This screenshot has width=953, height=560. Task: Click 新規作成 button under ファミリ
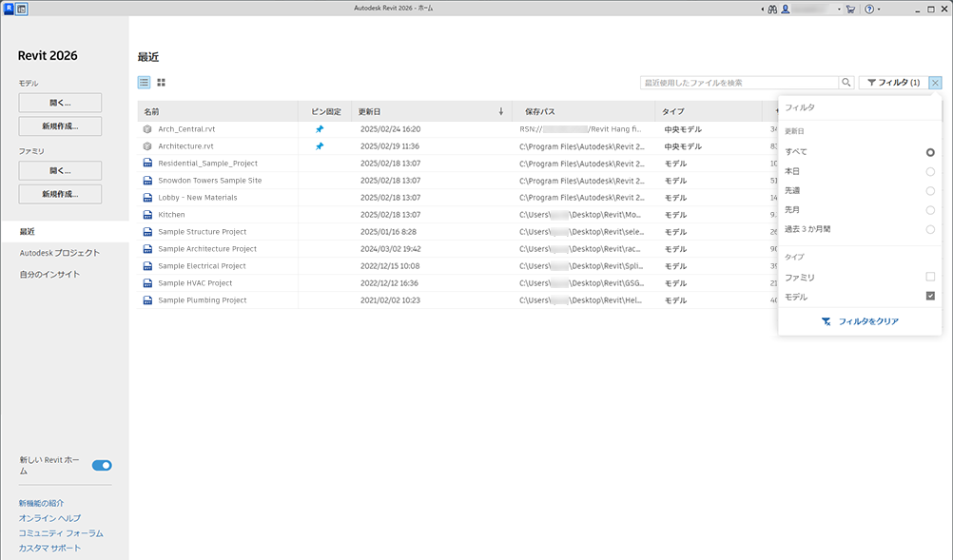[x=60, y=194]
